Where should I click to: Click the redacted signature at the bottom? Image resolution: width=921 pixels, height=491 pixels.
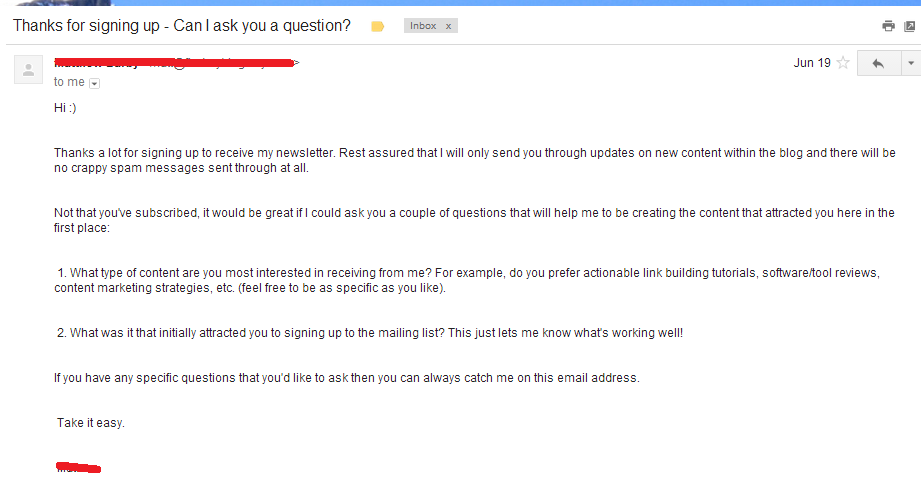(78, 467)
